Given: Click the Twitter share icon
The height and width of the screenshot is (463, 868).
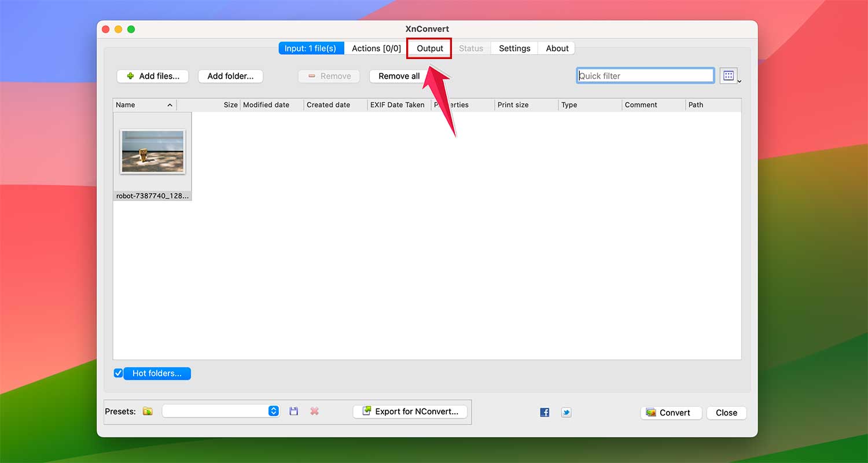Looking at the screenshot, I should (566, 412).
